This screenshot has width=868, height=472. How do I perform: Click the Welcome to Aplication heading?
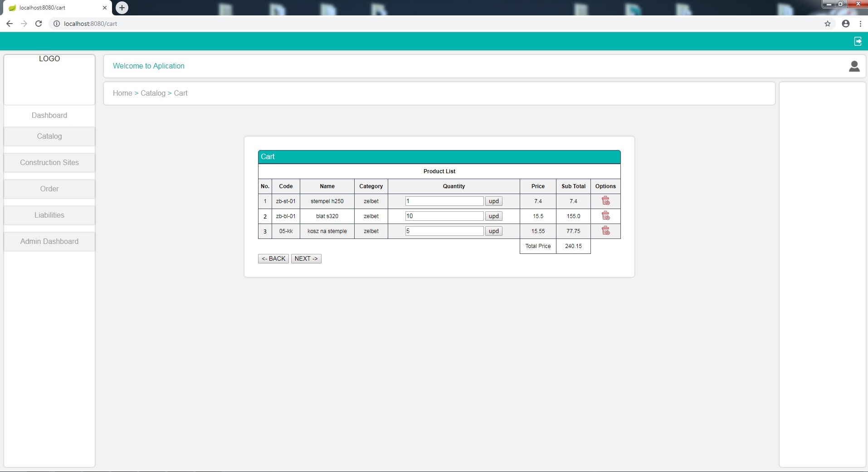coord(149,66)
